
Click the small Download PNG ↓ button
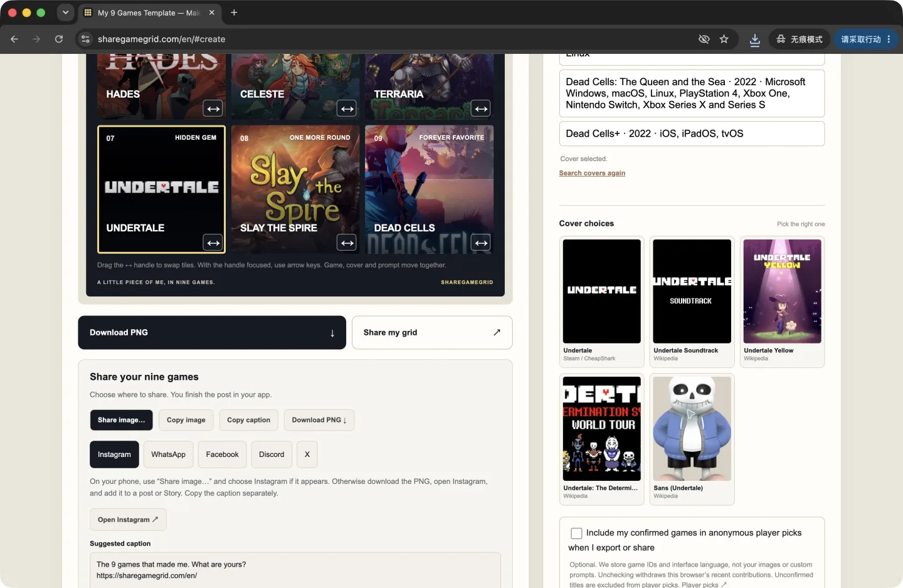point(319,420)
